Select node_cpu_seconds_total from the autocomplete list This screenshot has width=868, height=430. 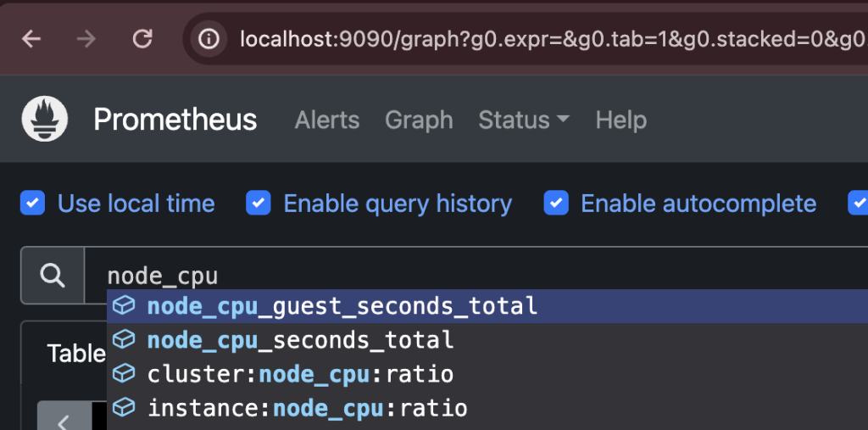300,340
